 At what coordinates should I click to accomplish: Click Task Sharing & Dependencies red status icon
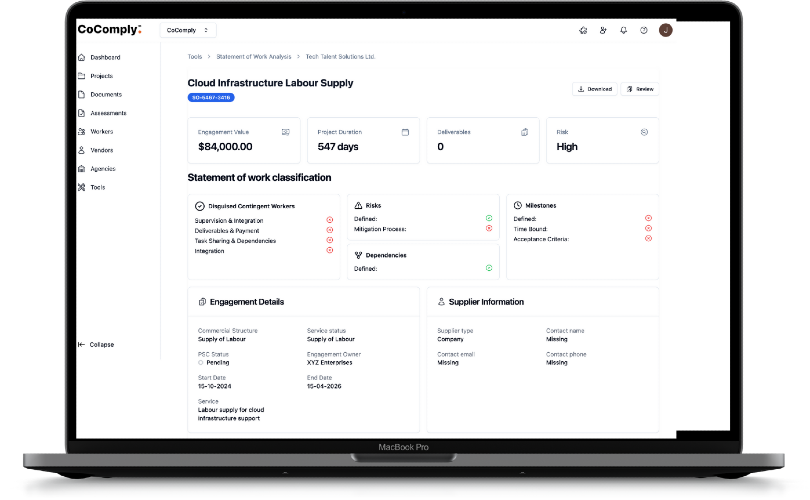tap(330, 240)
